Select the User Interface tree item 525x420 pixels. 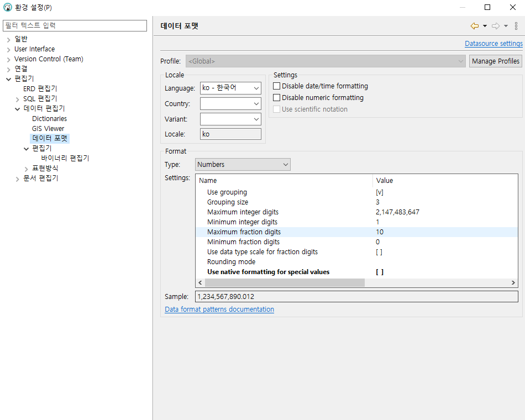tap(34, 49)
